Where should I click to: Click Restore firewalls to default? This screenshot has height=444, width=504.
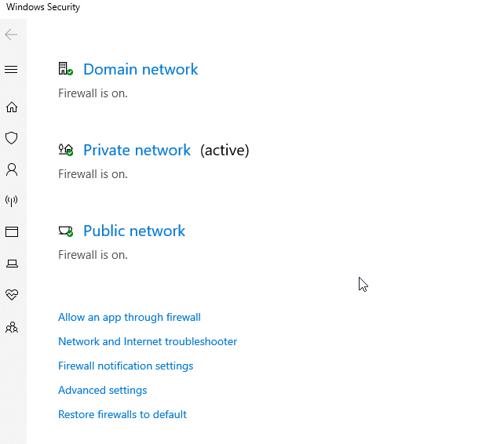point(122,414)
